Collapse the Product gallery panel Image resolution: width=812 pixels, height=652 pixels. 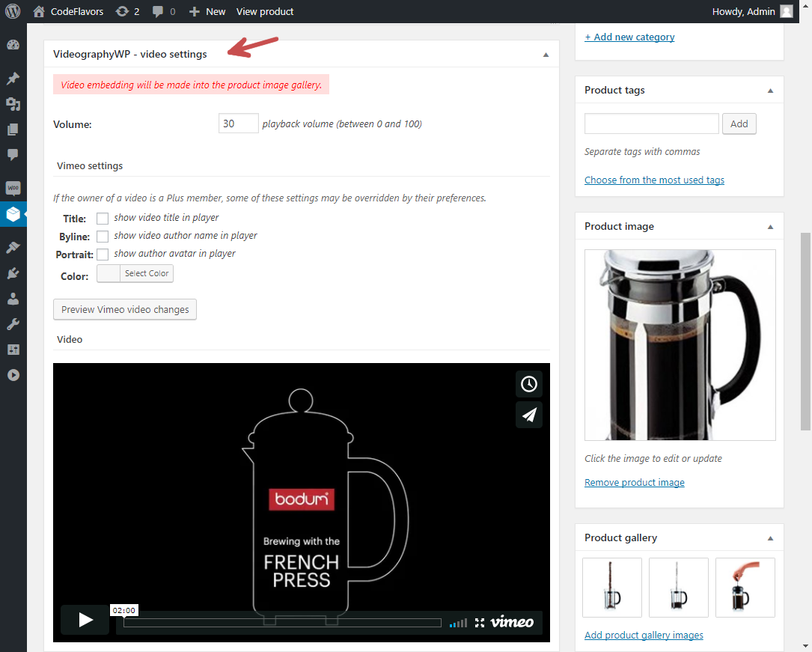click(x=770, y=538)
